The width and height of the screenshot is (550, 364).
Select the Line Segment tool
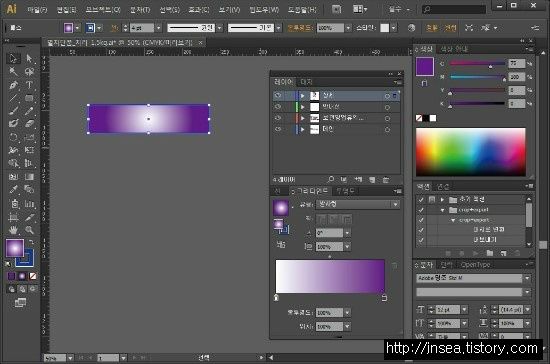[x=13, y=98]
